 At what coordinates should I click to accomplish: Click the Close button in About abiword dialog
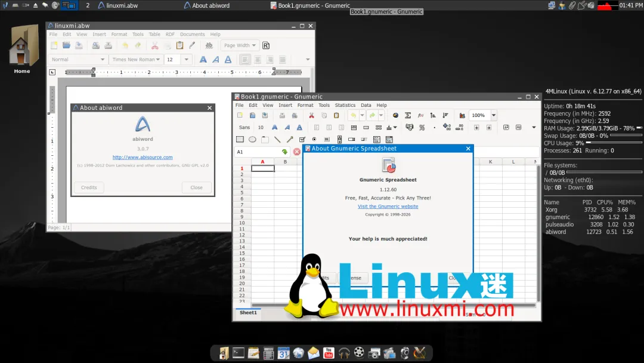click(x=196, y=187)
